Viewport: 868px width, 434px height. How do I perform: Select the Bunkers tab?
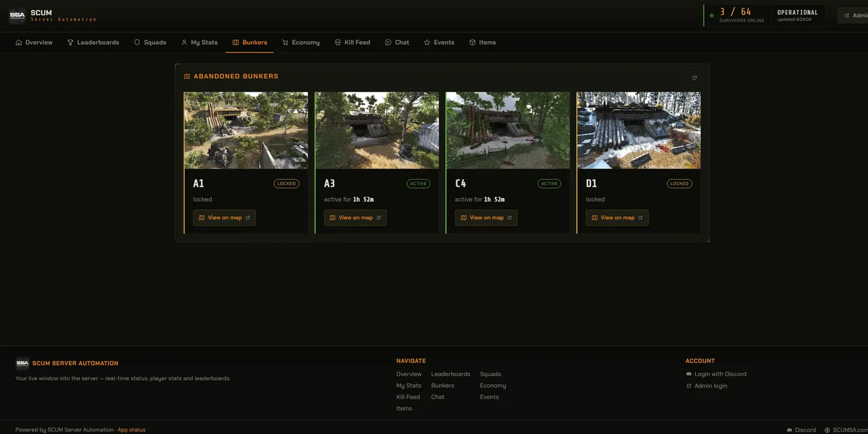[x=250, y=43]
